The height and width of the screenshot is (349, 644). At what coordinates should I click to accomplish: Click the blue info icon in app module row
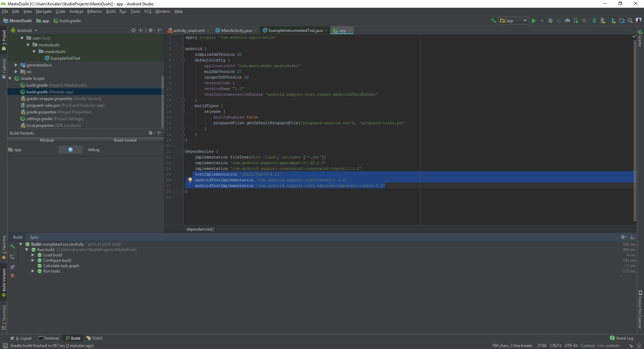click(70, 150)
